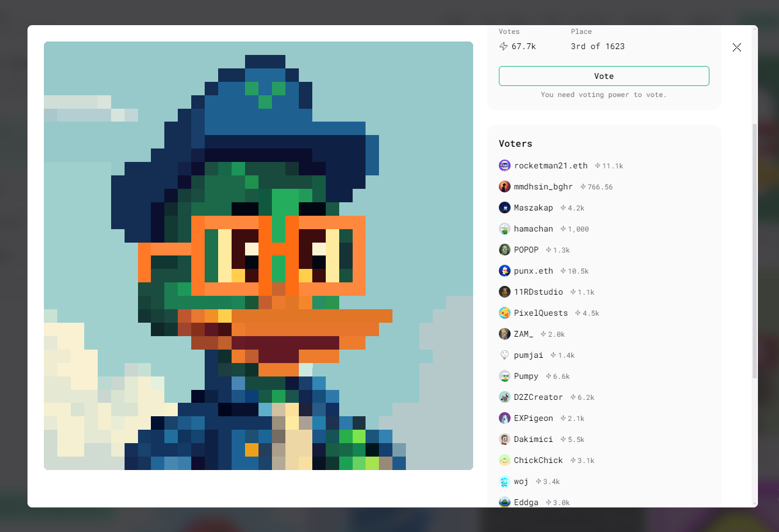Select the EXPigeon voter name
Viewport: 779px width, 532px height.
pyautogui.click(x=533, y=418)
